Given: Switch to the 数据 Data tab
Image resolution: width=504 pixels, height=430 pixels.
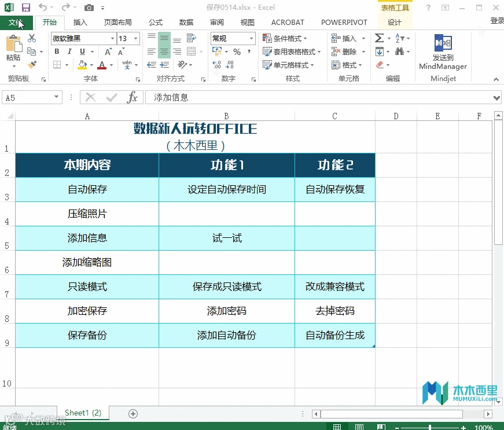Looking at the screenshot, I should tap(186, 23).
